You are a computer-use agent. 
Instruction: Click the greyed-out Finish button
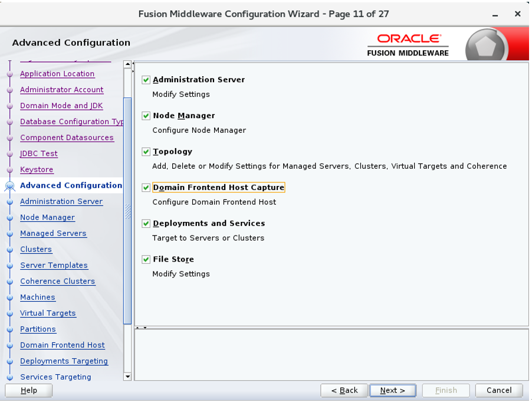coord(446,390)
